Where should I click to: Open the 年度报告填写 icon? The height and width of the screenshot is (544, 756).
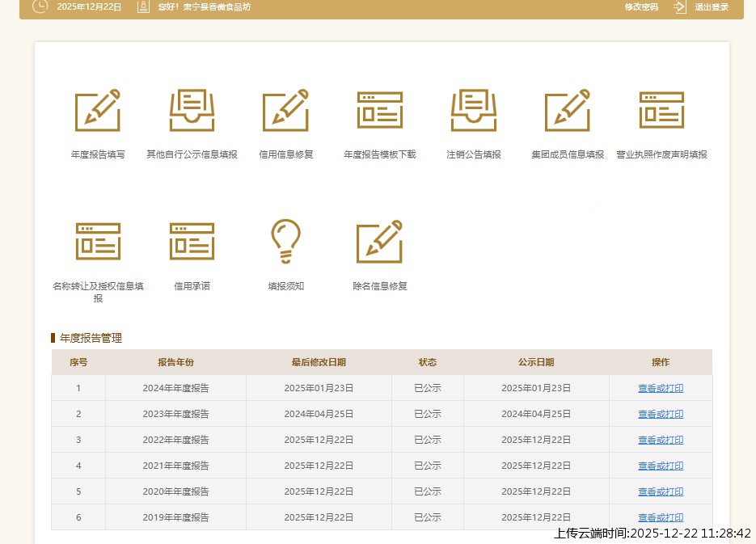[x=98, y=111]
